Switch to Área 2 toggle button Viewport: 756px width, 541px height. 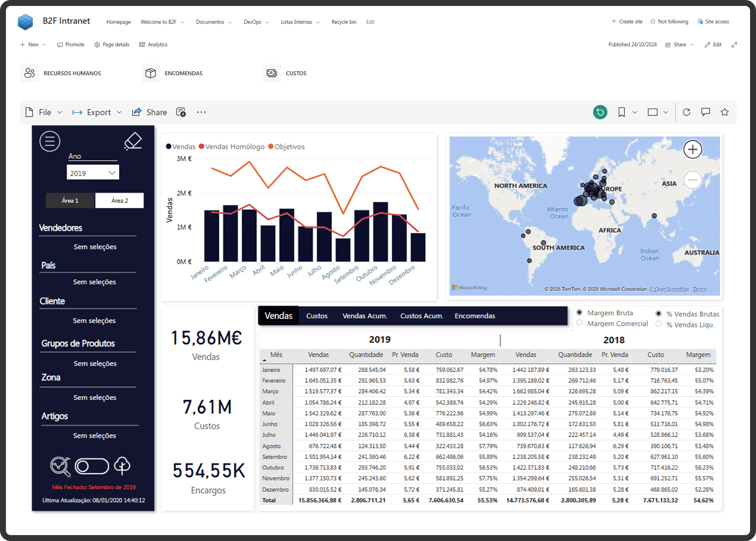pos(120,200)
